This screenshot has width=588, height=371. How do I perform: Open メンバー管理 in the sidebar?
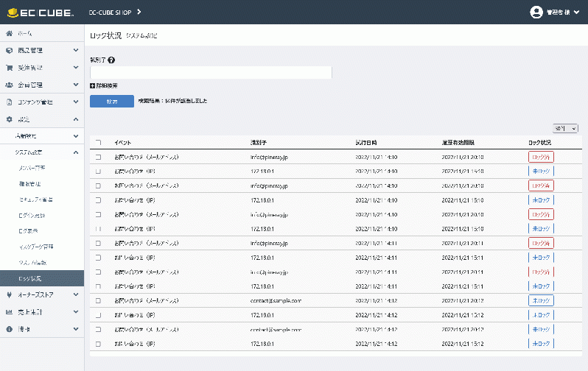tap(32, 168)
